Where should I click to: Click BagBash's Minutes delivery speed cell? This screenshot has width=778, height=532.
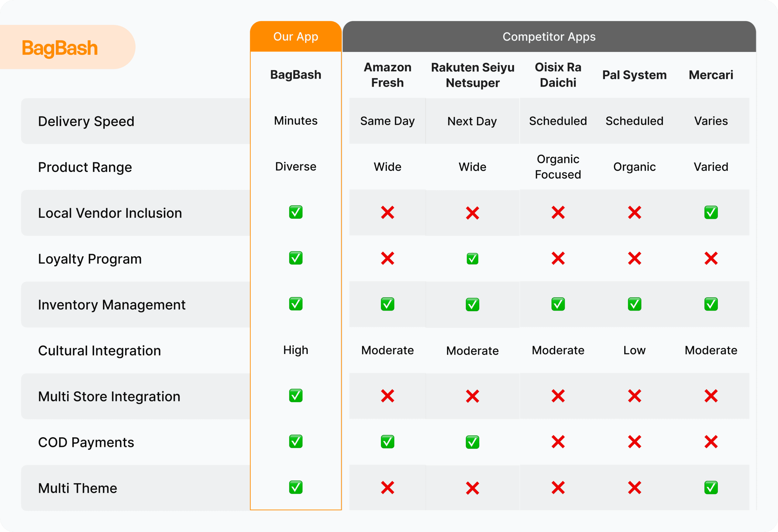point(296,120)
